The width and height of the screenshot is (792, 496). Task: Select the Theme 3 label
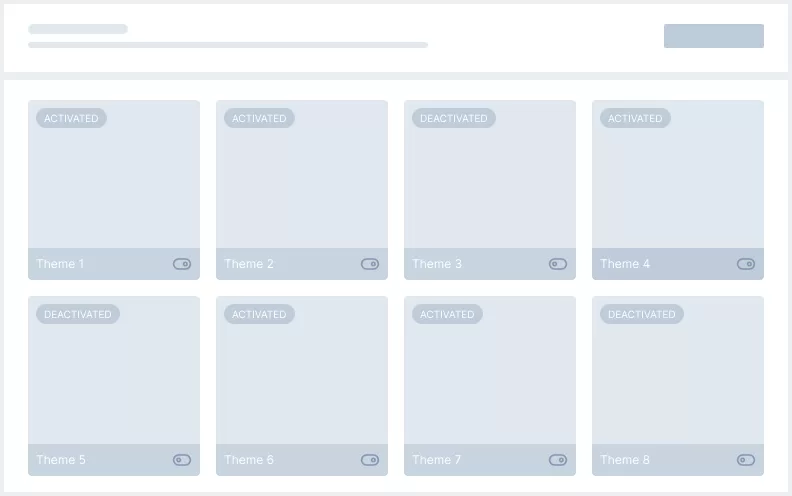point(436,264)
